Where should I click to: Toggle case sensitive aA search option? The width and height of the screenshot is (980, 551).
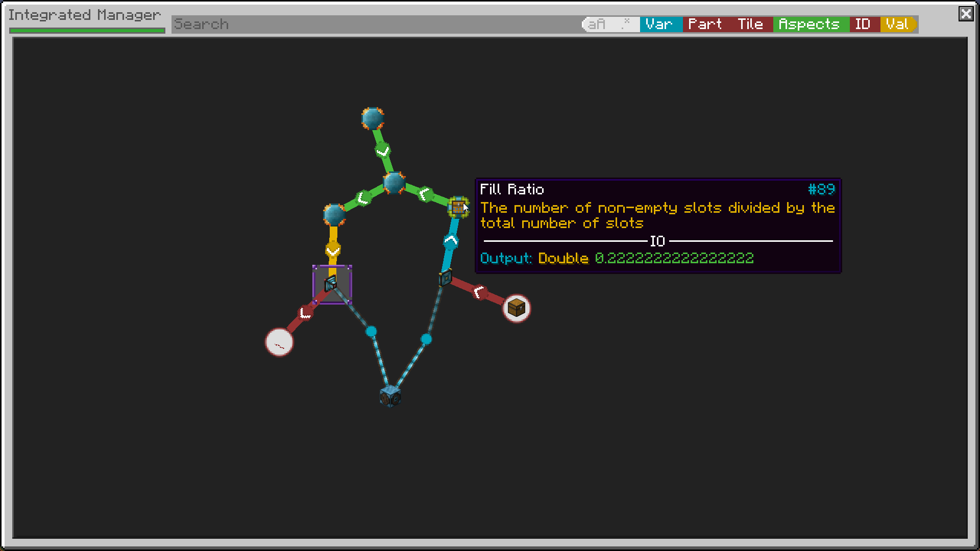[x=597, y=24]
